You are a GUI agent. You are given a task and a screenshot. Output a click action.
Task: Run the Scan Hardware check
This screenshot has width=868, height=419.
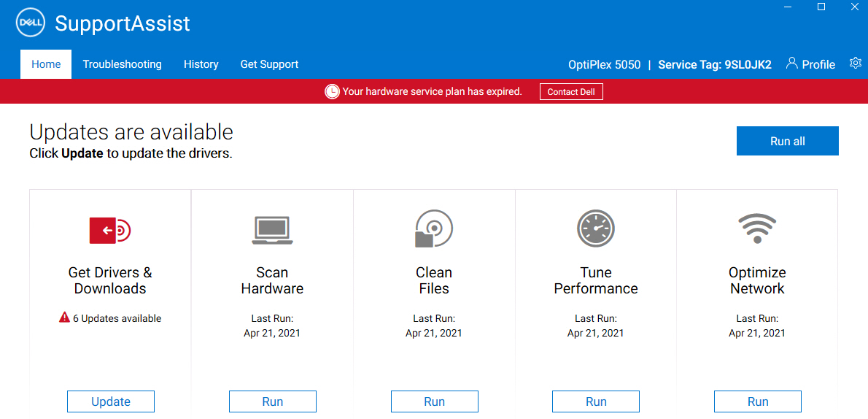point(272,401)
